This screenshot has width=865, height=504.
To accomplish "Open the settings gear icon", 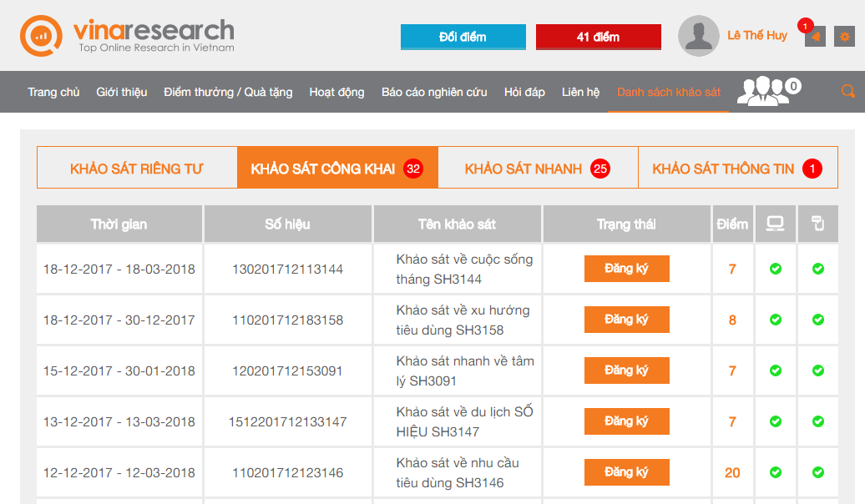I will click(x=844, y=36).
